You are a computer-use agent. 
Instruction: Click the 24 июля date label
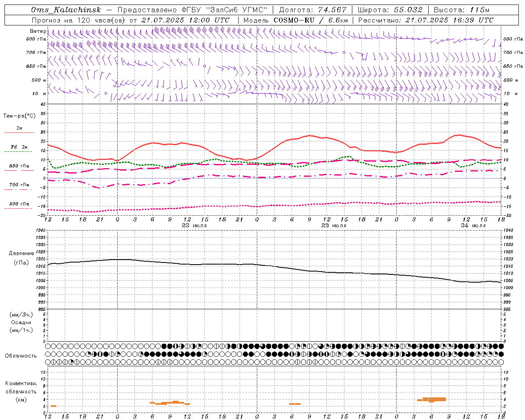[473, 226]
